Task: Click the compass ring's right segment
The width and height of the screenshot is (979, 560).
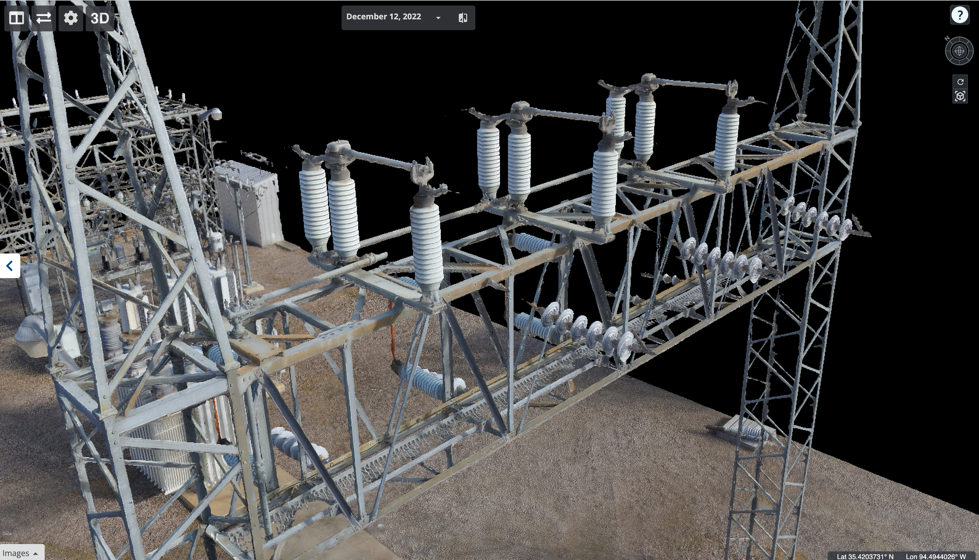Action: click(x=971, y=51)
